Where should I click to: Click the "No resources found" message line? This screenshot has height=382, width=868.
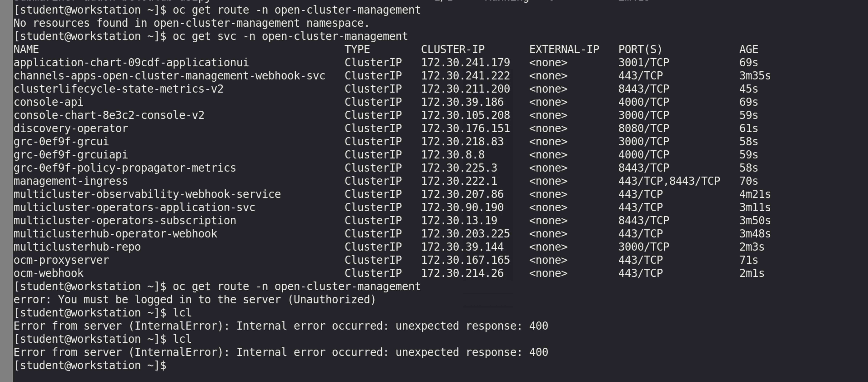(x=191, y=23)
